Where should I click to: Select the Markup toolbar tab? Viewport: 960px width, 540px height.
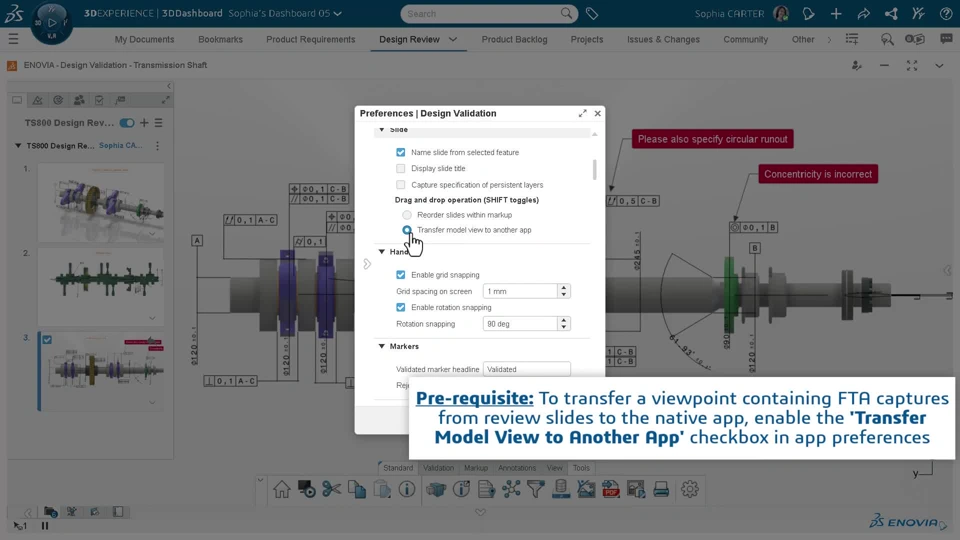[476, 468]
